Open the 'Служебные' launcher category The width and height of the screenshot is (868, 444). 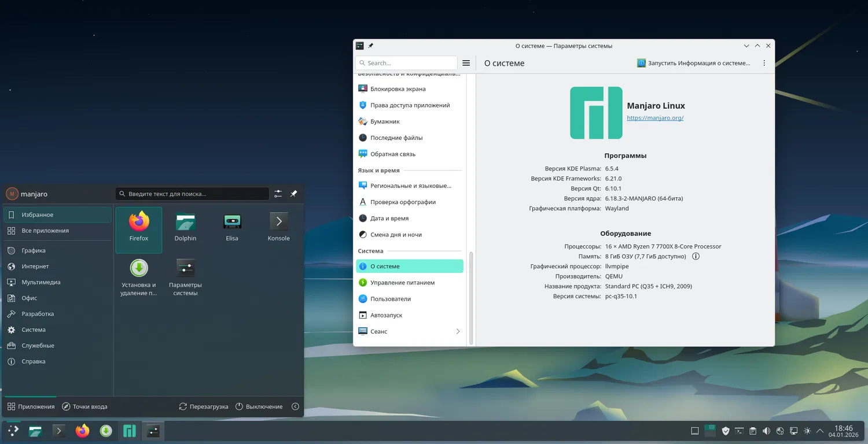(57, 346)
